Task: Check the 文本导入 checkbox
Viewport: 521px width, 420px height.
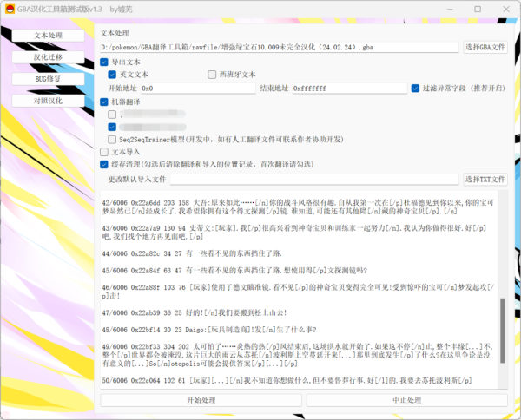Action: click(x=105, y=151)
